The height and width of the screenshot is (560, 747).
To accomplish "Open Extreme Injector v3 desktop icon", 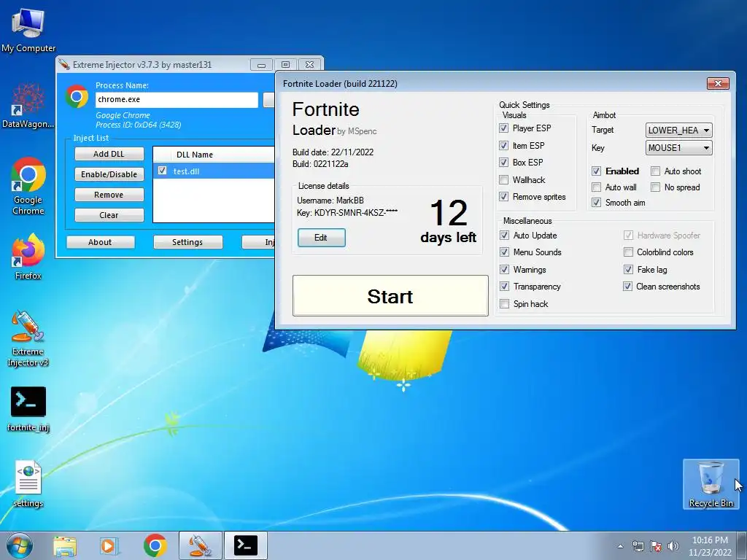I will pos(28,338).
